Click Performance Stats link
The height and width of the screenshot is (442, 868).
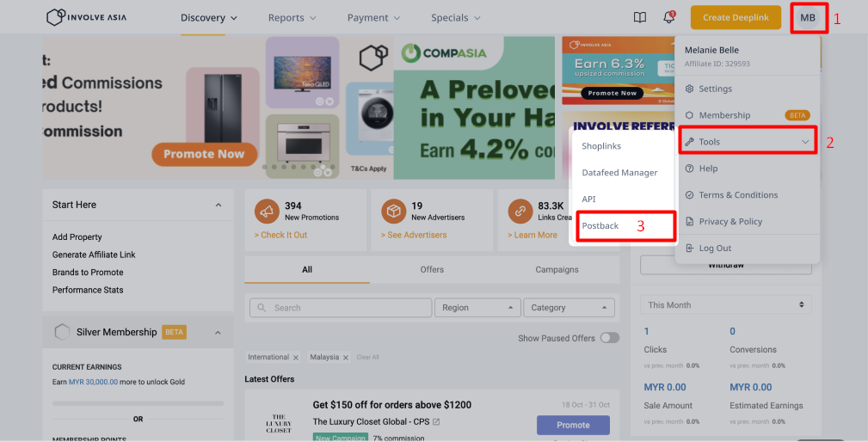click(88, 290)
